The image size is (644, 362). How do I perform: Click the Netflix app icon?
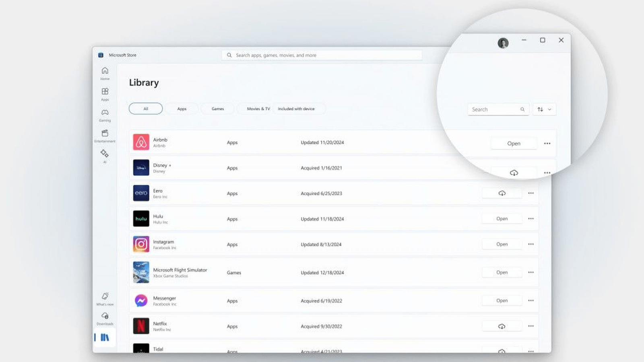(141, 326)
